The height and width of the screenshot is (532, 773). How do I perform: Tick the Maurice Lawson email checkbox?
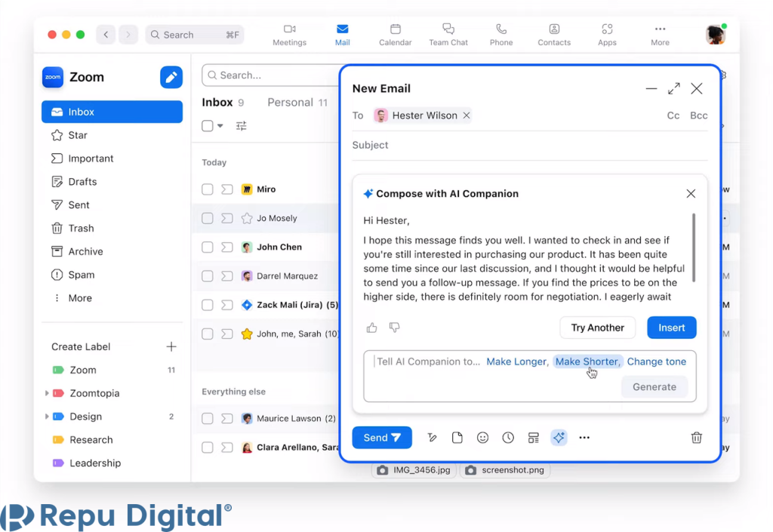[x=208, y=418]
